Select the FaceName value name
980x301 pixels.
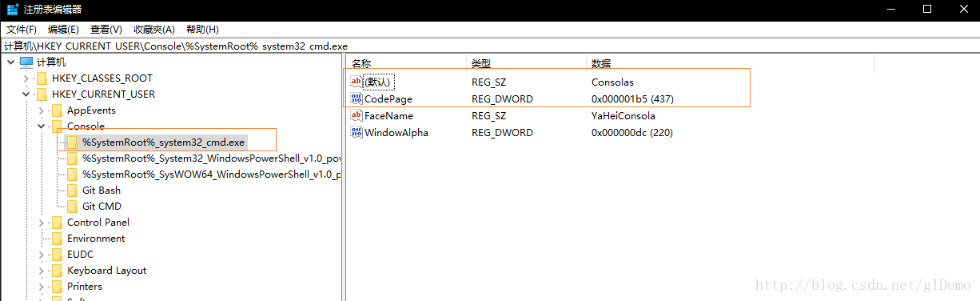pos(389,116)
